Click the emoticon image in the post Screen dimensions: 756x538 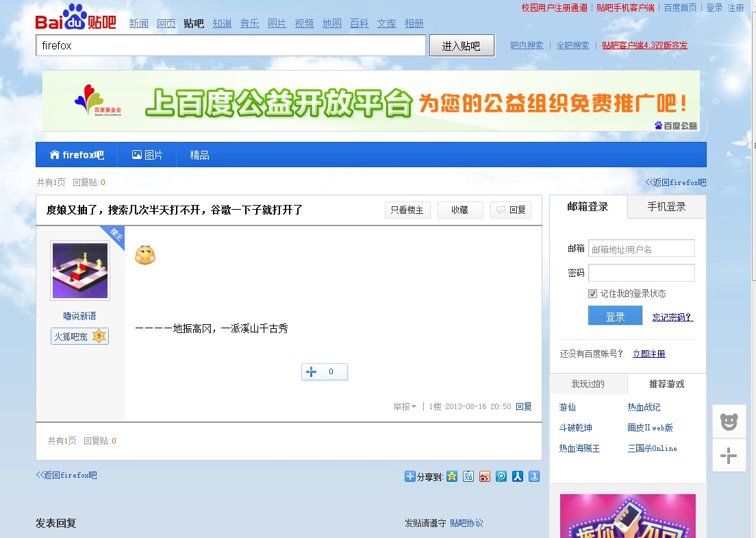145,255
